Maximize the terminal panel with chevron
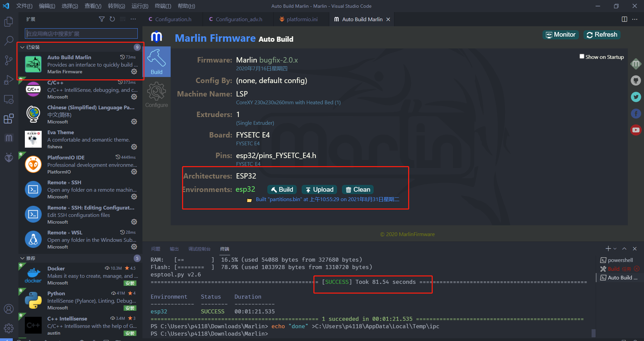Screen dimensions: 644x341 pos(624,249)
